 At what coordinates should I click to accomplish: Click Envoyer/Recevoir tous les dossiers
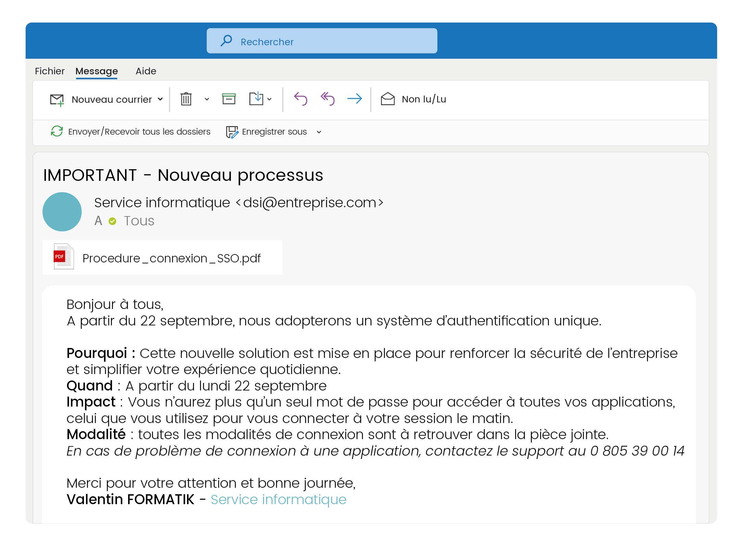pos(139,132)
